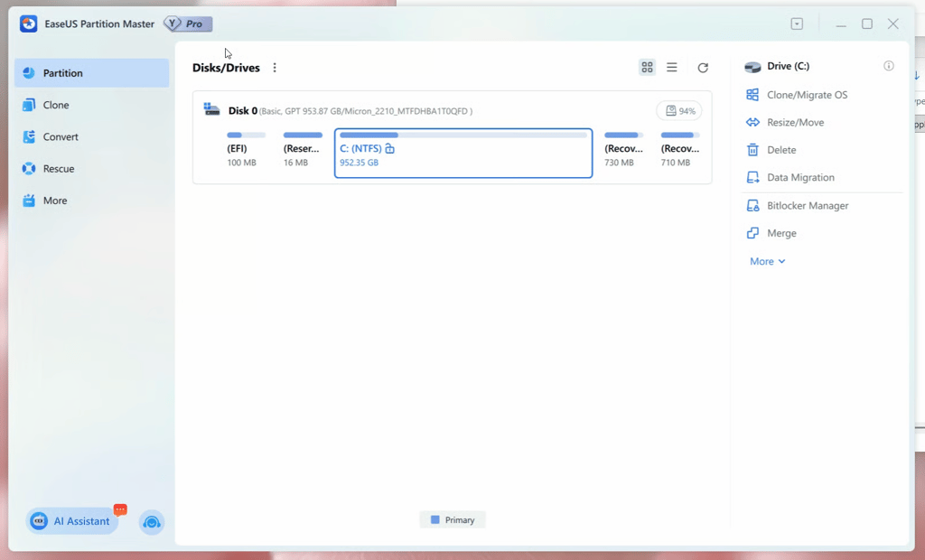This screenshot has width=925, height=560.
Task: Switch to grid view of disks
Action: [647, 67]
